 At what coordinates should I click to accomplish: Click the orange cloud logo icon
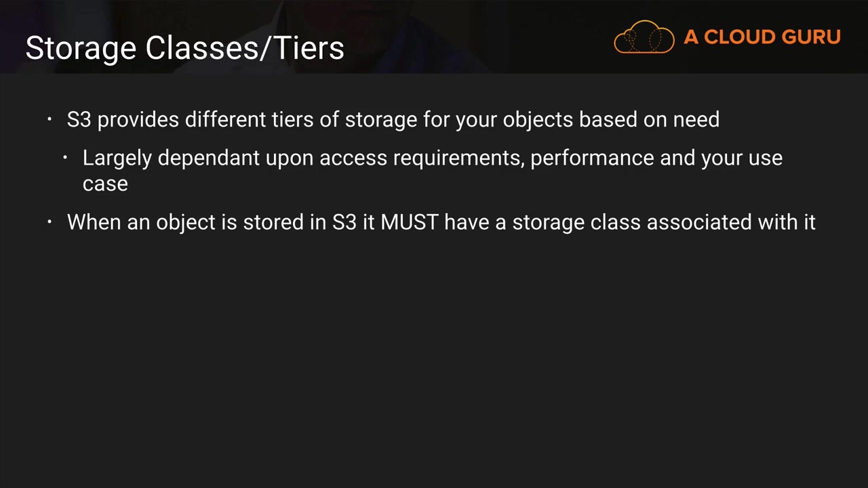644,37
